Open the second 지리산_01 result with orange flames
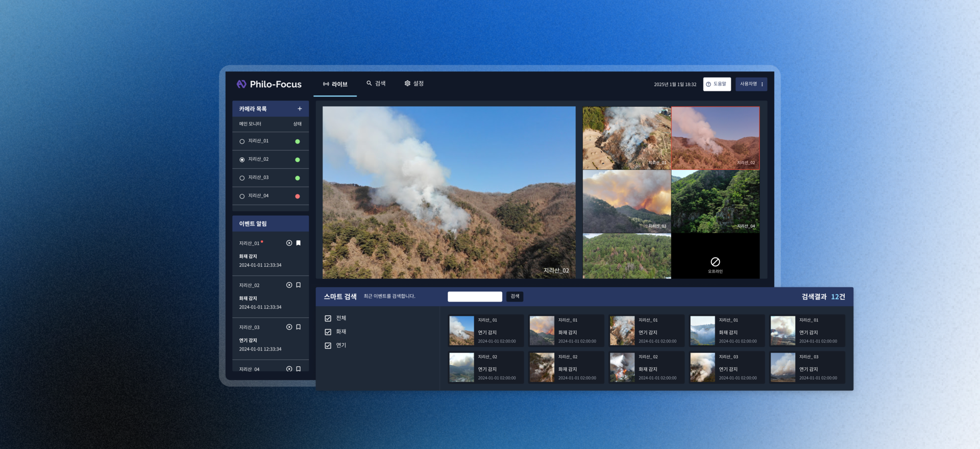This screenshot has width=980, height=449. [x=567, y=331]
